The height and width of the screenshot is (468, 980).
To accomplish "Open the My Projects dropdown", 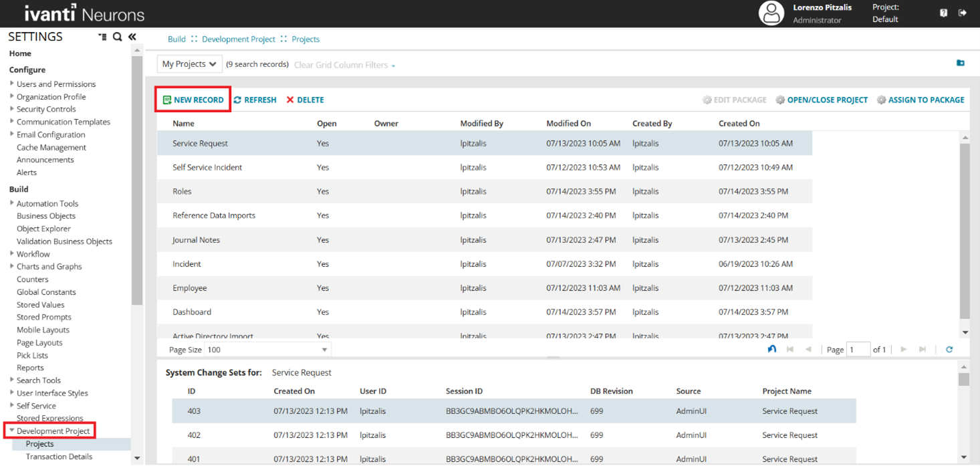I will point(189,64).
